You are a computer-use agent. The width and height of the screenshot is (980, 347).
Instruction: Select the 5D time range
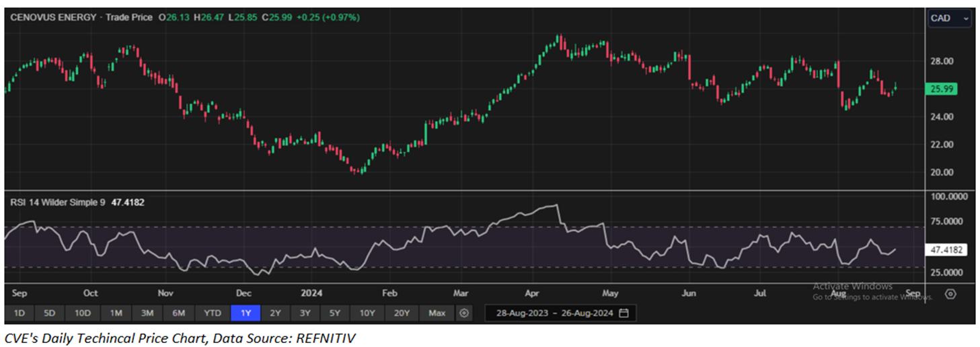click(50, 313)
